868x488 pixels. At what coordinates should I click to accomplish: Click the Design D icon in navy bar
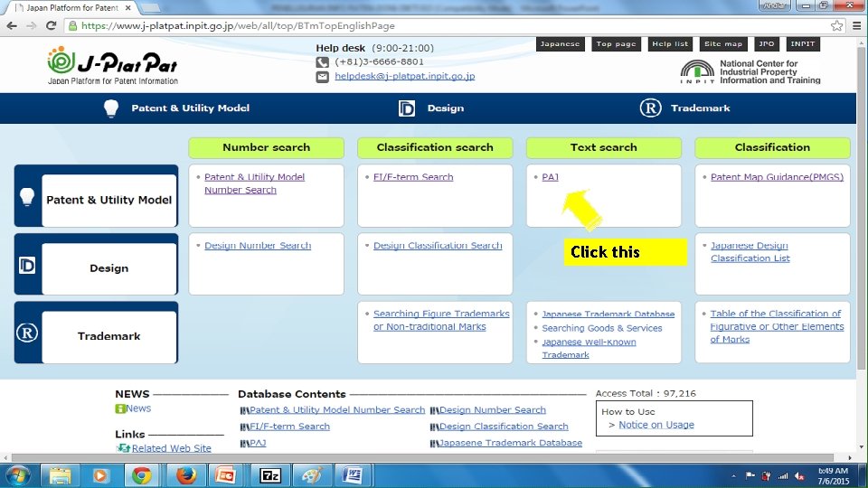coord(406,108)
